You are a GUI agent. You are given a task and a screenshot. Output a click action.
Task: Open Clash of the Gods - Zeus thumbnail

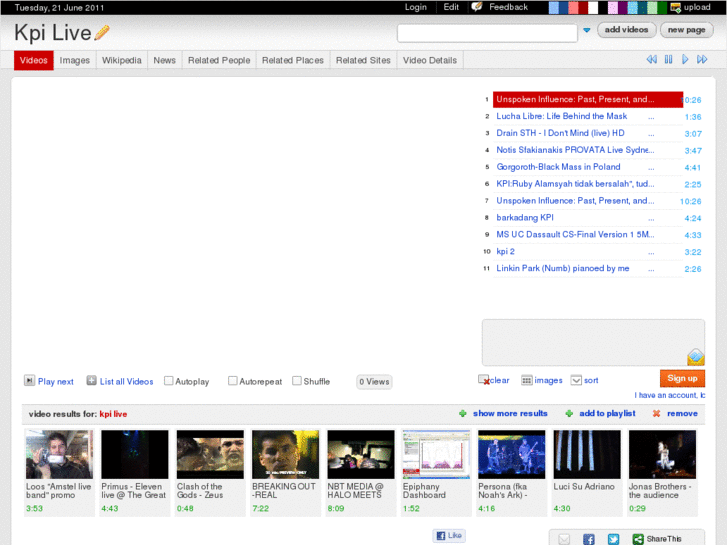210,454
